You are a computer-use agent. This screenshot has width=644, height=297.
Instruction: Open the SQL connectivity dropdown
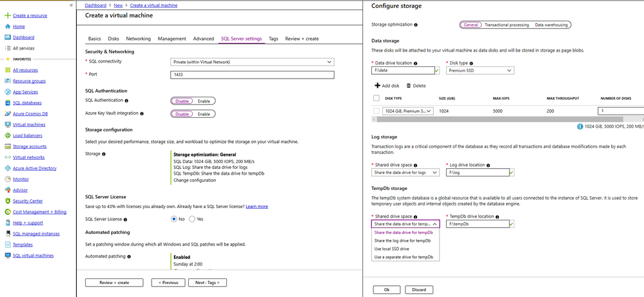coord(252,62)
